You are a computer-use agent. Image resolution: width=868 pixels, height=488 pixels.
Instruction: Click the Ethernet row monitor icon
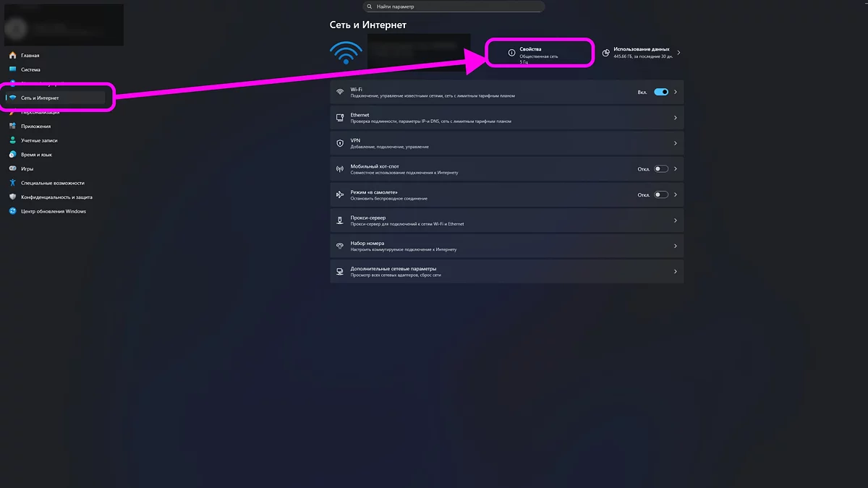pyautogui.click(x=340, y=118)
